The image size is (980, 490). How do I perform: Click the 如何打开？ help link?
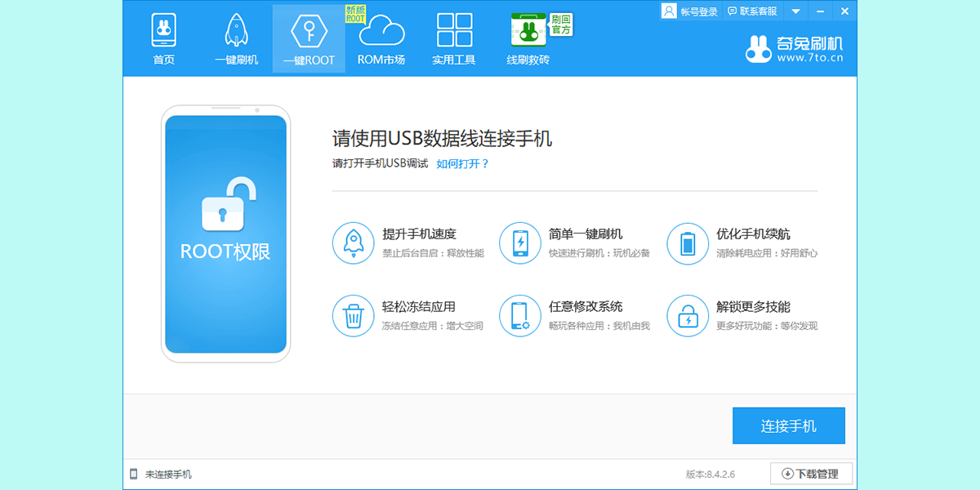point(462,163)
